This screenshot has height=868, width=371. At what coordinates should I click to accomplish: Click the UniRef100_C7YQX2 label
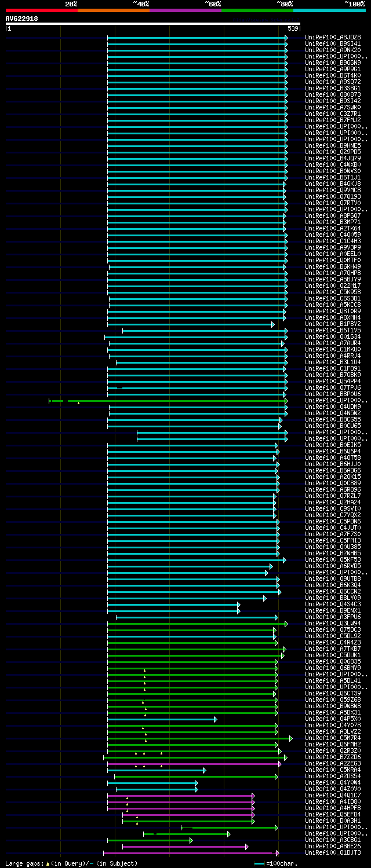pos(334,515)
